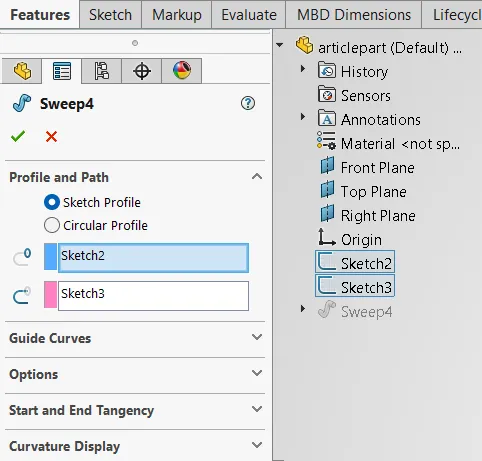Open the Evaluate ribbon tab

tap(249, 15)
